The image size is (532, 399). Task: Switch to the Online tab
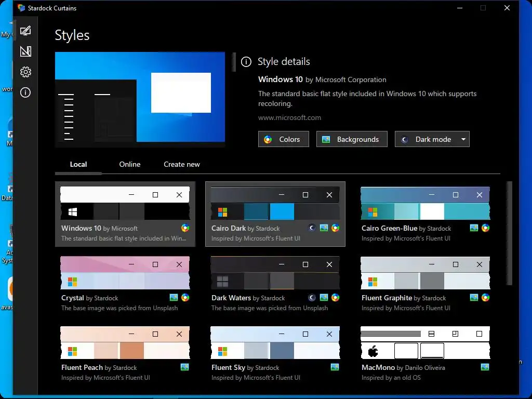[129, 165]
